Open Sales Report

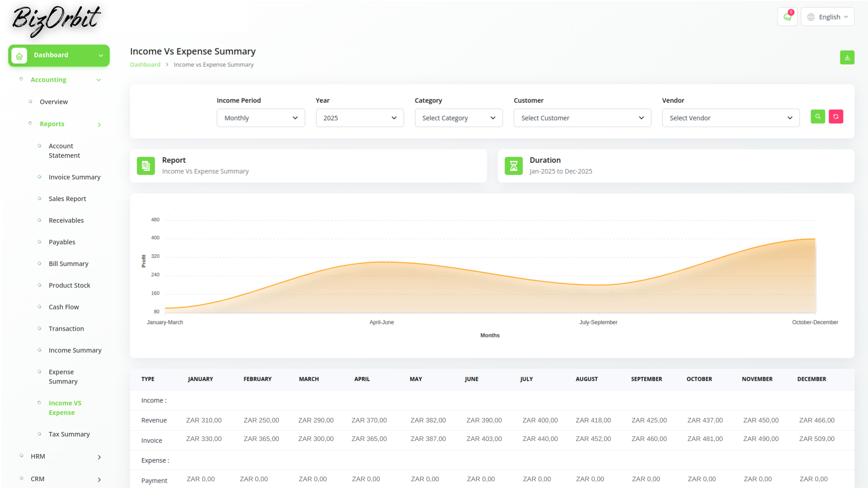tap(67, 199)
